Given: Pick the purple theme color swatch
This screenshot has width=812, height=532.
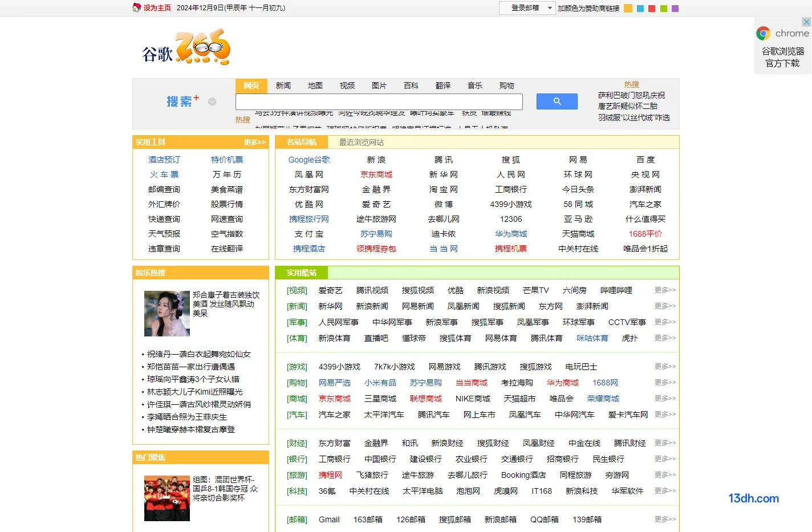Looking at the screenshot, I should click(675, 9).
